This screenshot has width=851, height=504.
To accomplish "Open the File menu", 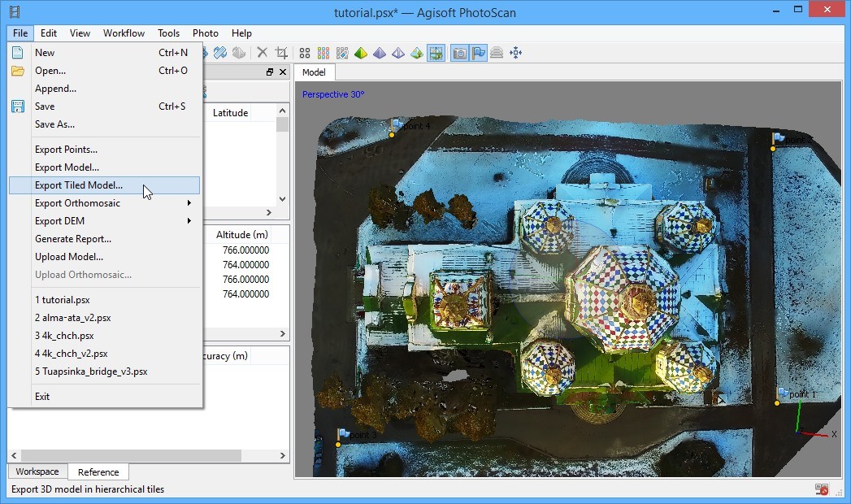I will (x=20, y=33).
